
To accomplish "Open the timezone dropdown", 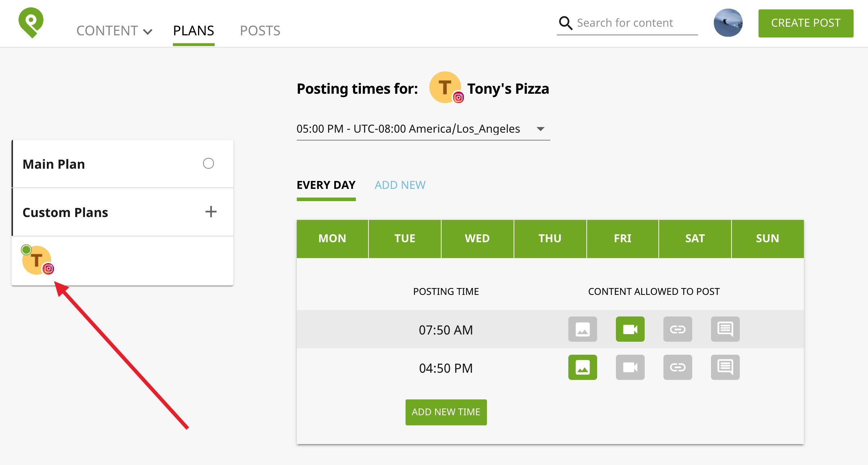I will coord(540,129).
